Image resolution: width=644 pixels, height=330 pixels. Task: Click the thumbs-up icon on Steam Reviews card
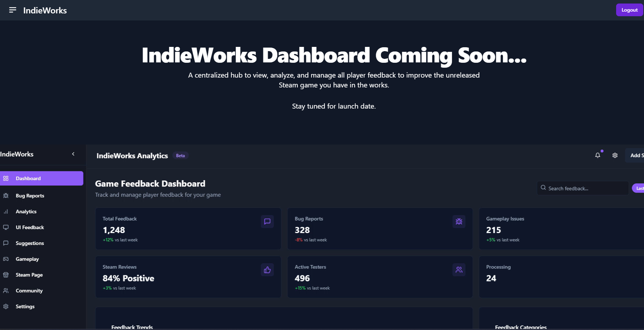267,270
